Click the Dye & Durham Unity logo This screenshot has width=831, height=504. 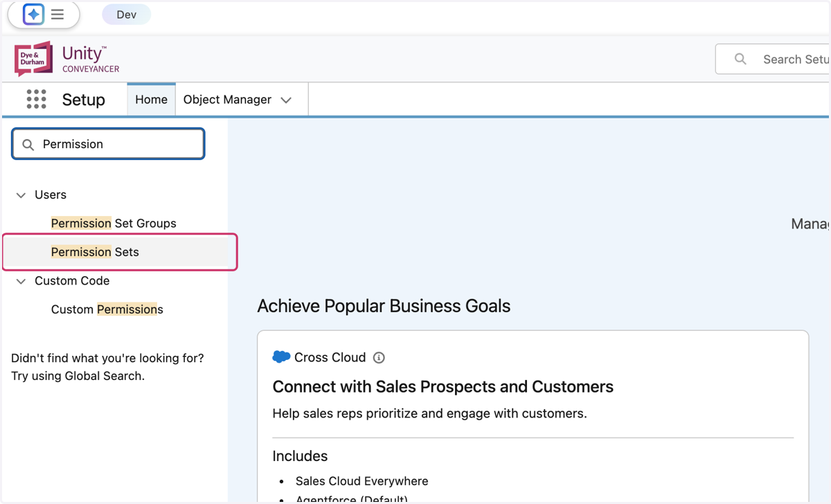point(67,59)
